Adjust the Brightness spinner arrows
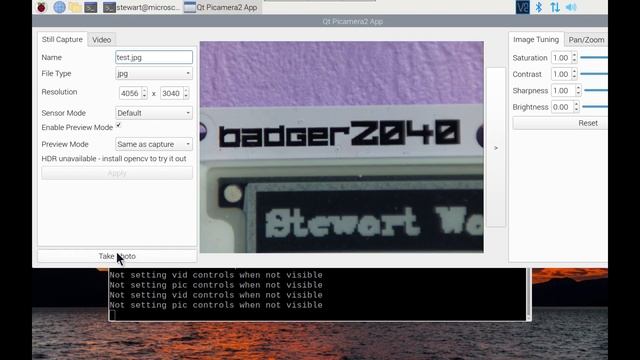The height and width of the screenshot is (360, 640). tap(576, 107)
